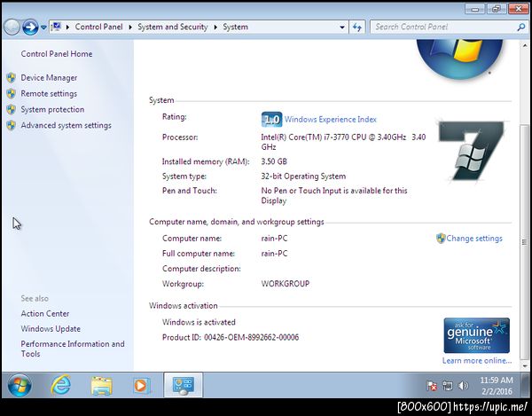
Task: Click the vertical scrollbar thumb
Action: [524, 241]
